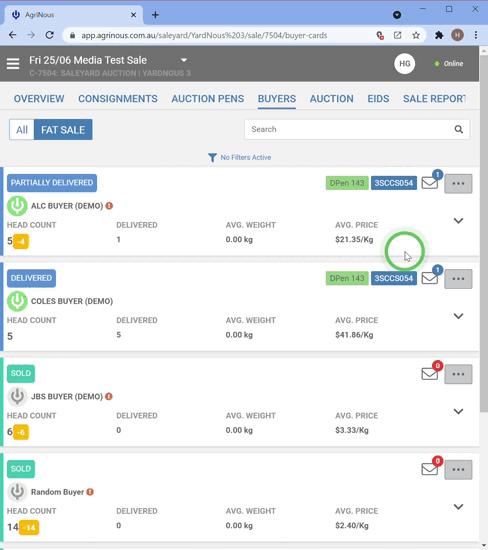Screen dimensions: 488x550
Task: Open the sale selector dropdown arrow
Action: tap(183, 60)
